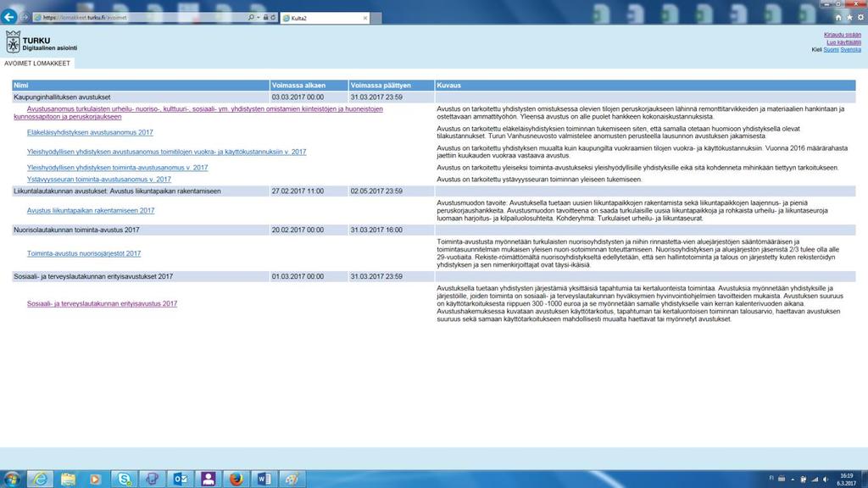Click the search magnifier in address bar
868x488 pixels.
251,18
